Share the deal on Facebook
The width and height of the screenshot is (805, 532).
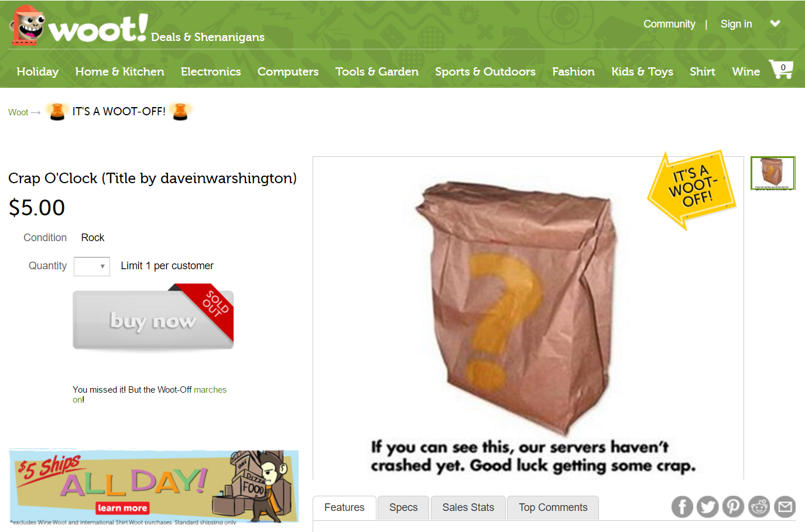682,507
